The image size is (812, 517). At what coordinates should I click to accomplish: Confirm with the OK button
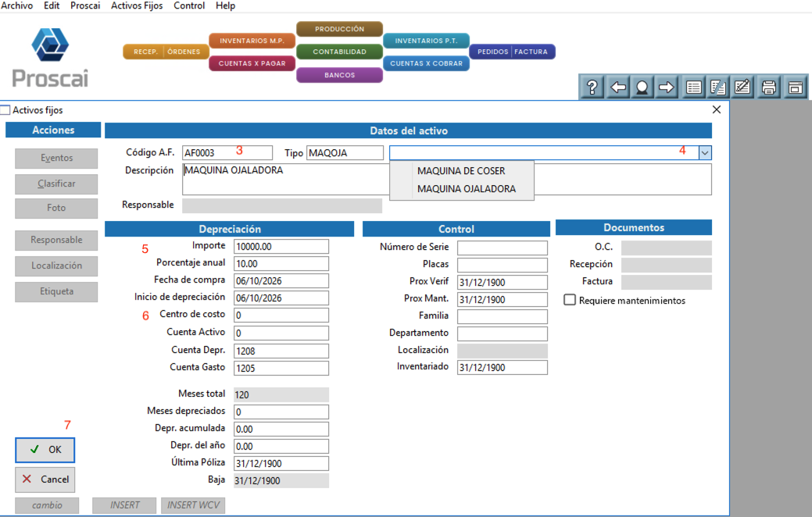(x=45, y=450)
